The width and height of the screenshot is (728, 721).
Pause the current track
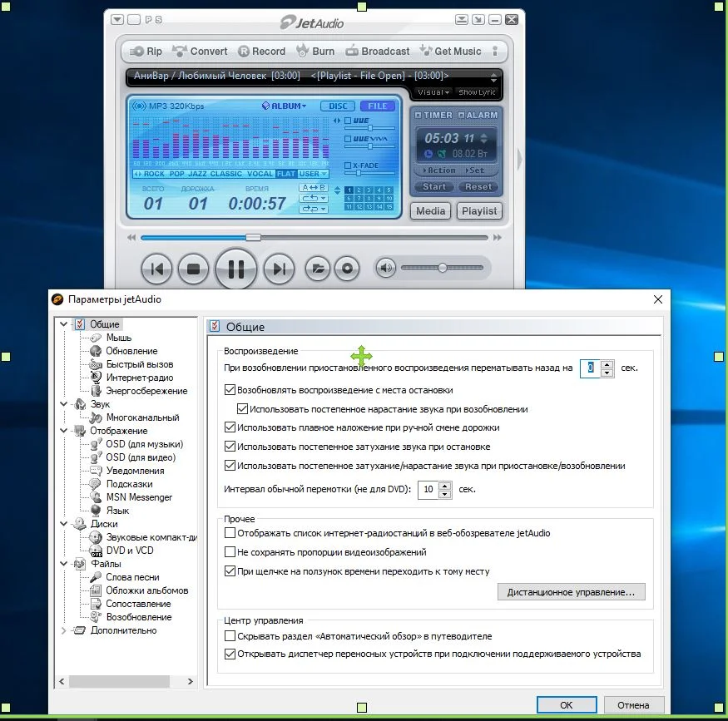(235, 269)
